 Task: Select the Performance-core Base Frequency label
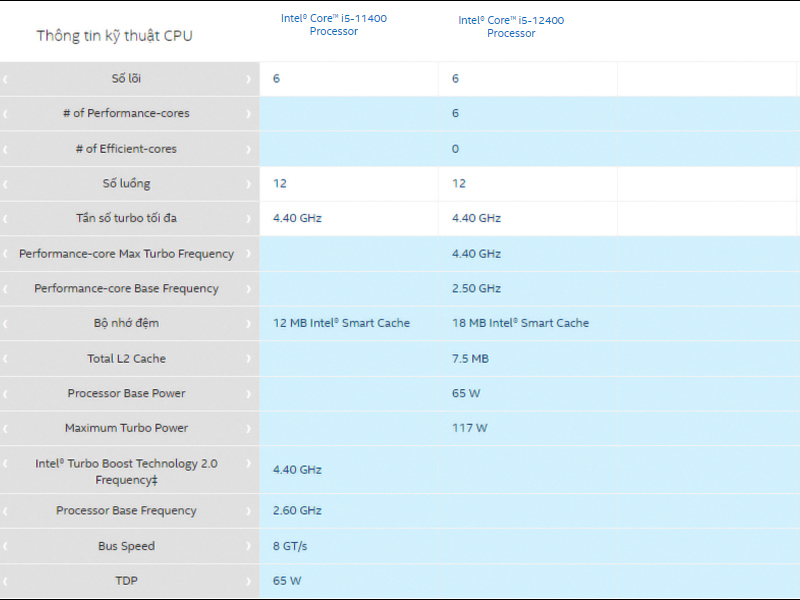click(126, 289)
